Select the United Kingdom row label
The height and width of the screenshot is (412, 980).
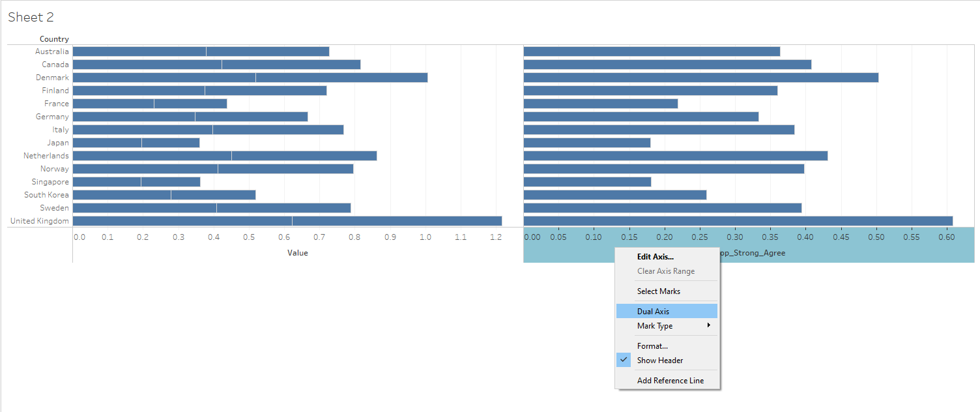coord(39,221)
